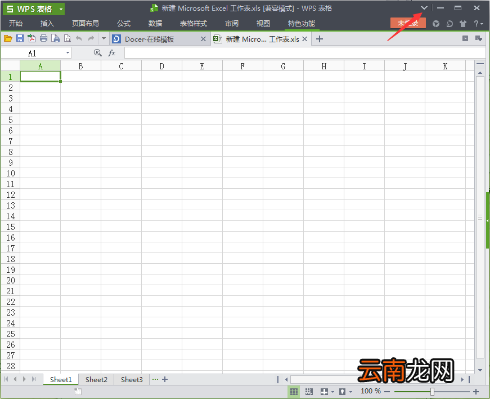The image size is (491, 399).
Task: Redo the last undone action
Action: (91, 39)
